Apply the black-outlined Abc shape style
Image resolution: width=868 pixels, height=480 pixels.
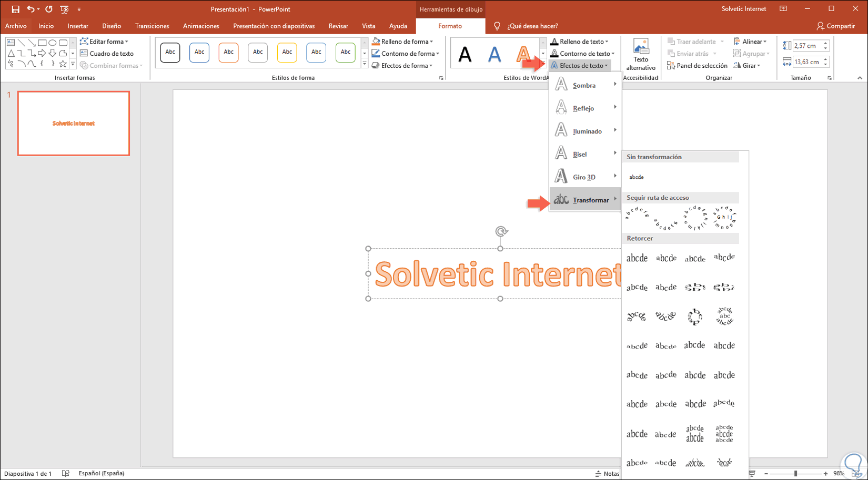click(x=170, y=52)
